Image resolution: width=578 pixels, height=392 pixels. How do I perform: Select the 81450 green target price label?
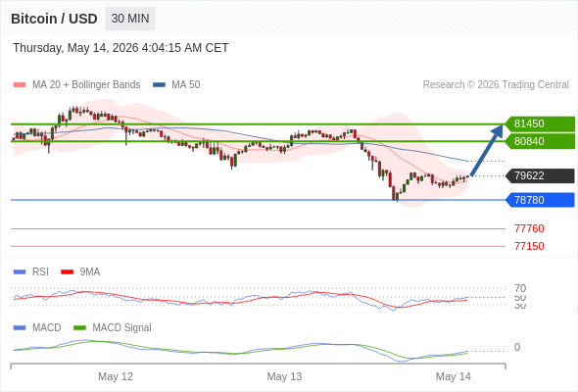point(540,123)
